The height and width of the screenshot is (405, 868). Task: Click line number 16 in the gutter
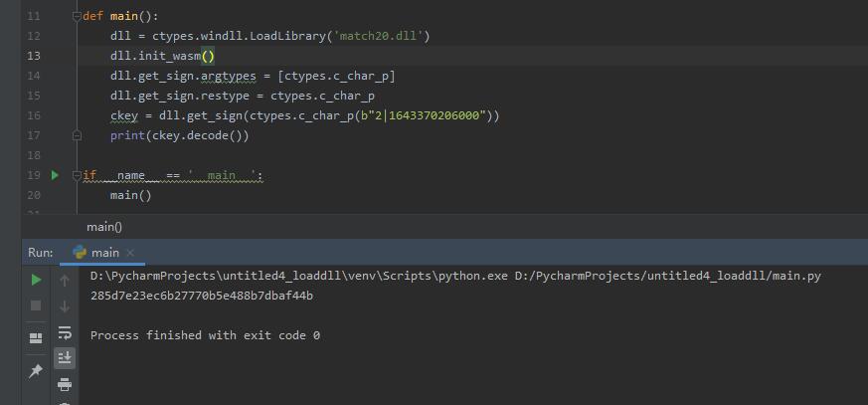pos(33,115)
